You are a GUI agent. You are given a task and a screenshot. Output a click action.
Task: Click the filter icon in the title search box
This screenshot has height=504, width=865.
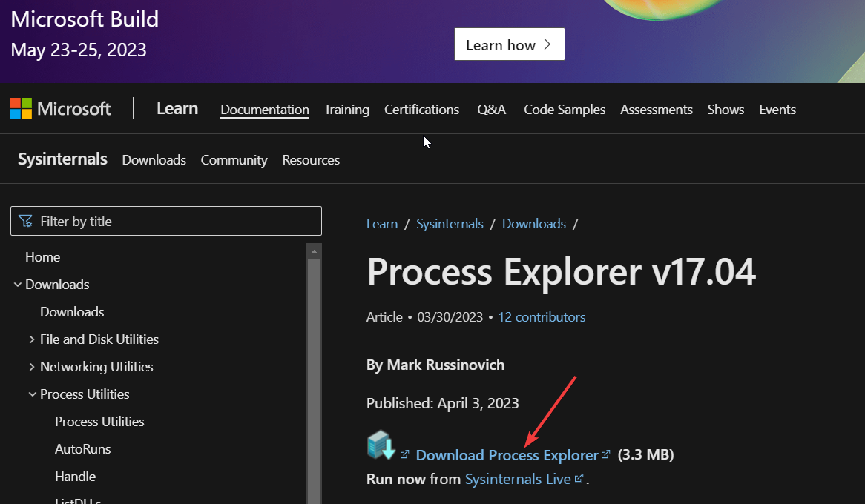click(25, 221)
